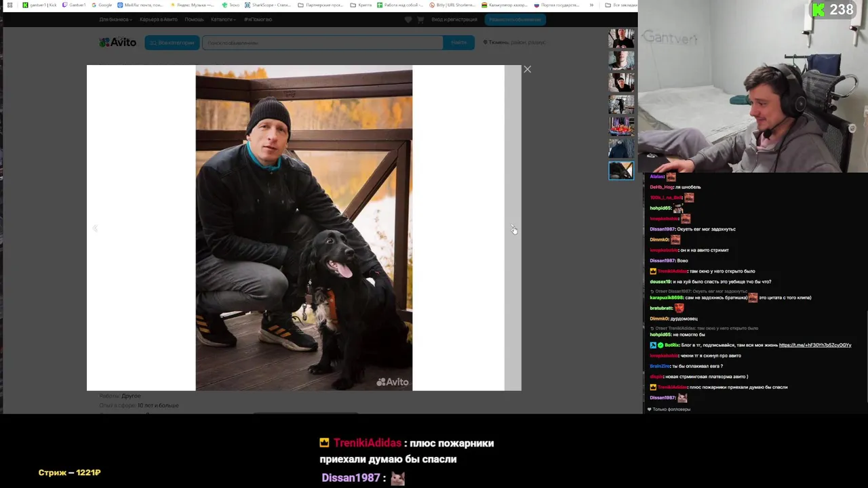Open the gantver1 | Kick bookmark
The height and width of the screenshot is (488, 868).
40,5
